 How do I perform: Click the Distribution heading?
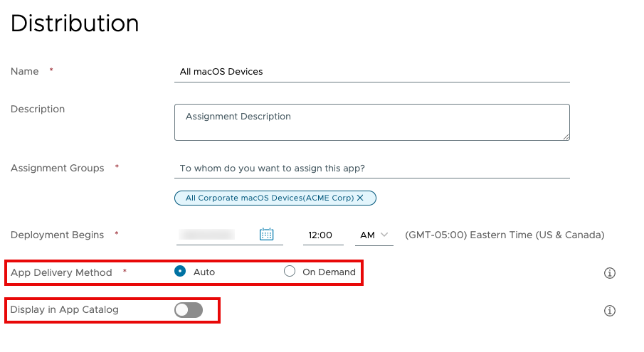click(75, 23)
